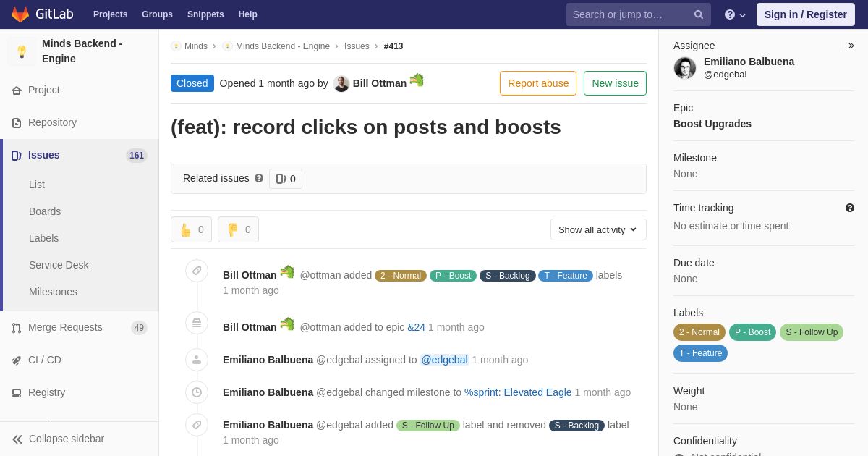Image resolution: width=868 pixels, height=456 pixels.
Task: Click S - Backlog label in first activity
Action: [x=508, y=276]
